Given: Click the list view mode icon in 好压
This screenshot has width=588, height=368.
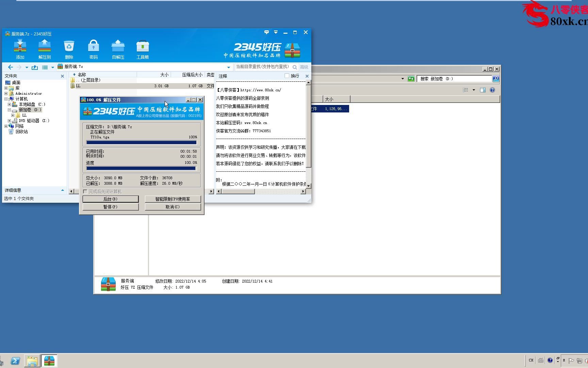Looking at the screenshot, I should coord(45,67).
